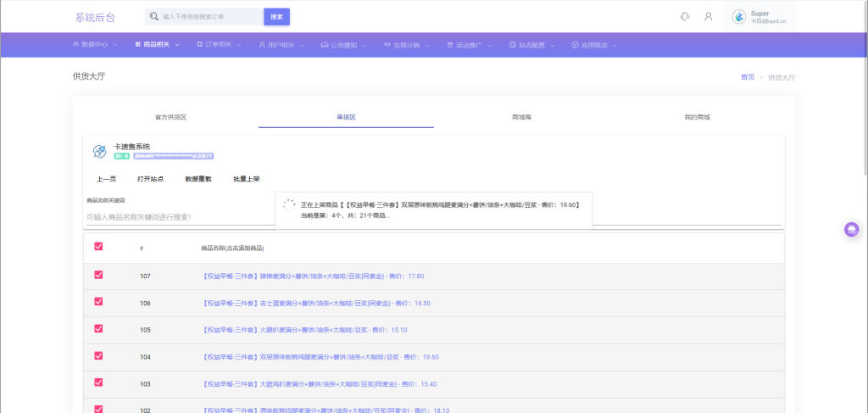This screenshot has width=868, height=413.
Task: Click the magnifier icon in the order search box
Action: 154,17
